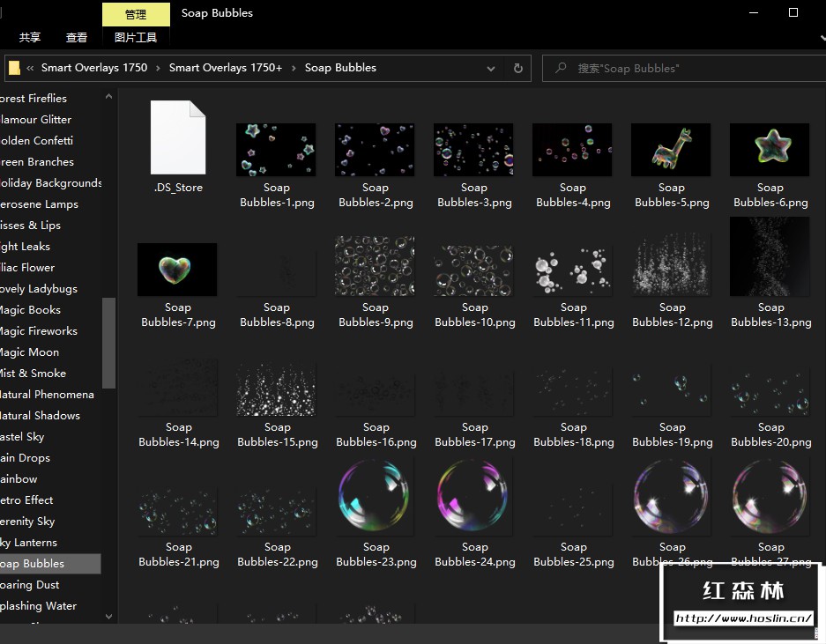Select Rainbow folder in navigation pane
Image resolution: width=826 pixels, height=644 pixels.
19,479
